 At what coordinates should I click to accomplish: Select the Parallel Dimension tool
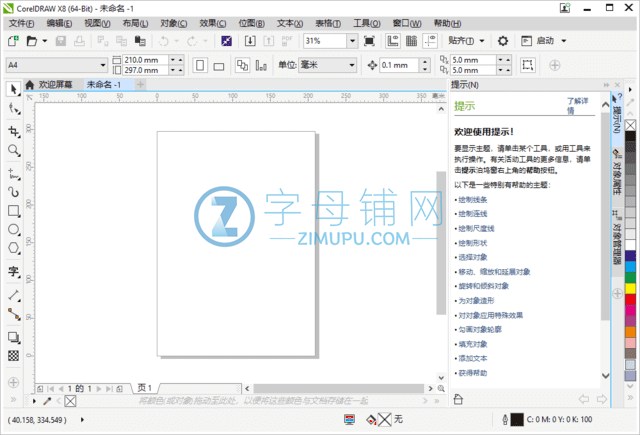[13, 295]
